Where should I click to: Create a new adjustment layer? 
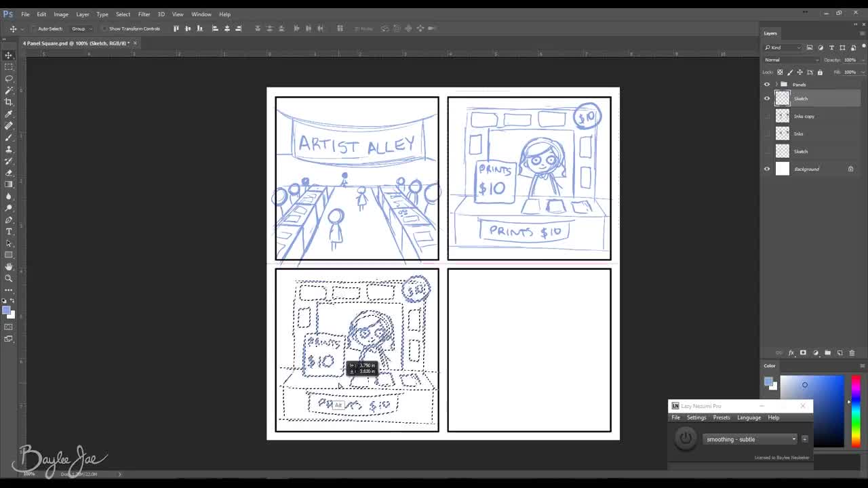pyautogui.click(x=816, y=353)
